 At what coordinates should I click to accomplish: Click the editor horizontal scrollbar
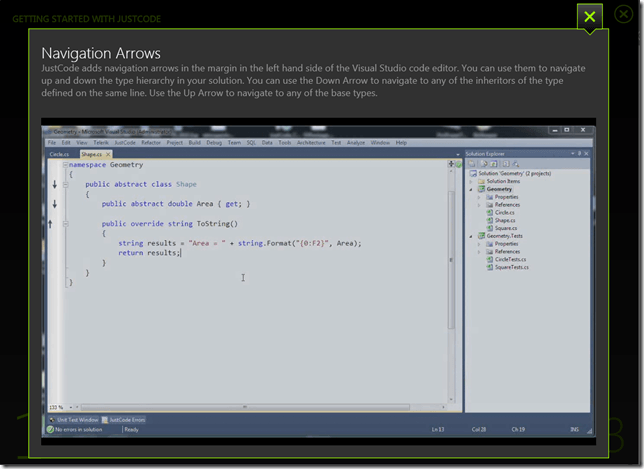click(245, 407)
